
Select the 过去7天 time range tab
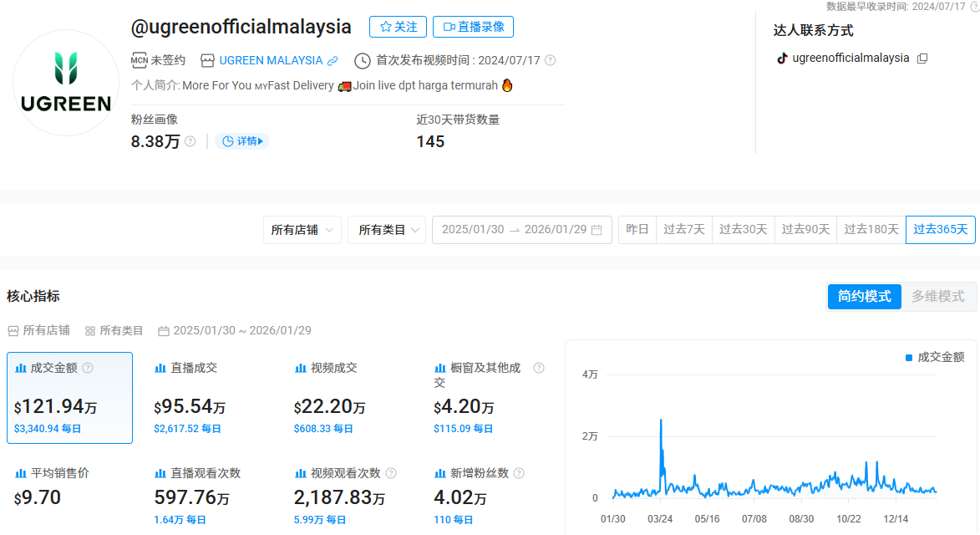tap(683, 230)
